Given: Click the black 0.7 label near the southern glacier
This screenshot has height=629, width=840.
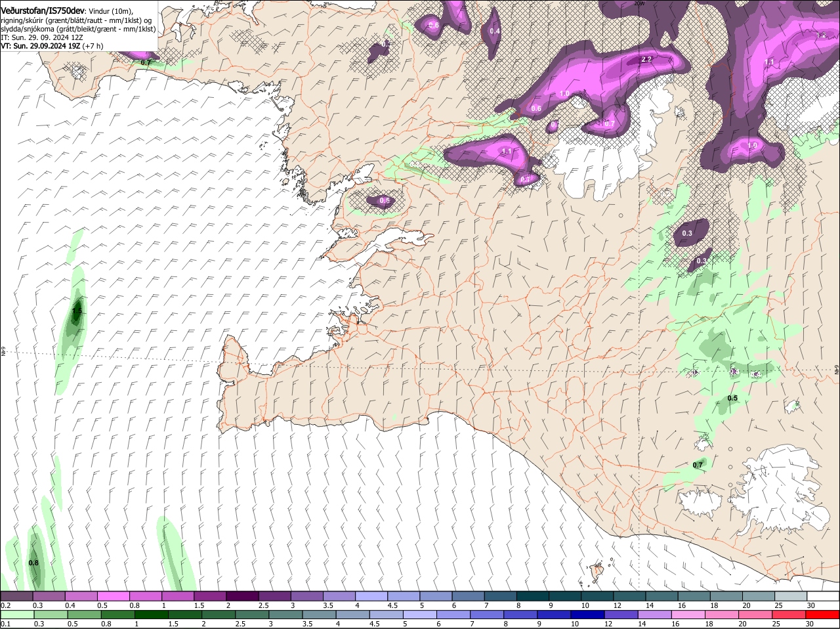Looking at the screenshot, I should [698, 465].
